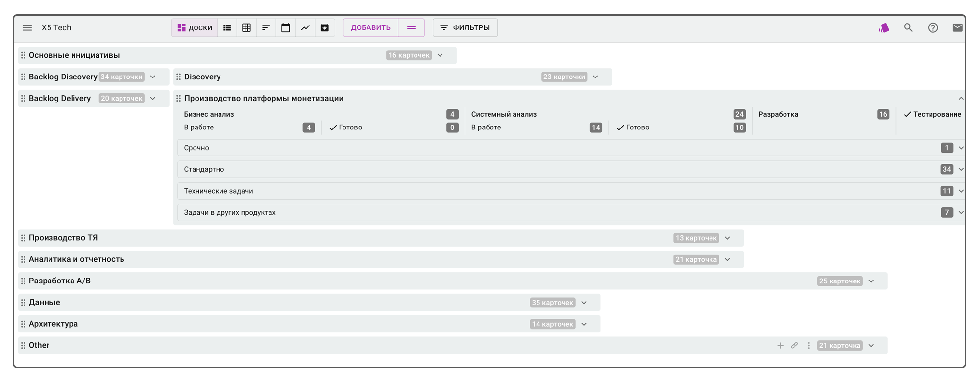Grab drag handle of Производство платформы монетизации

pyautogui.click(x=178, y=99)
